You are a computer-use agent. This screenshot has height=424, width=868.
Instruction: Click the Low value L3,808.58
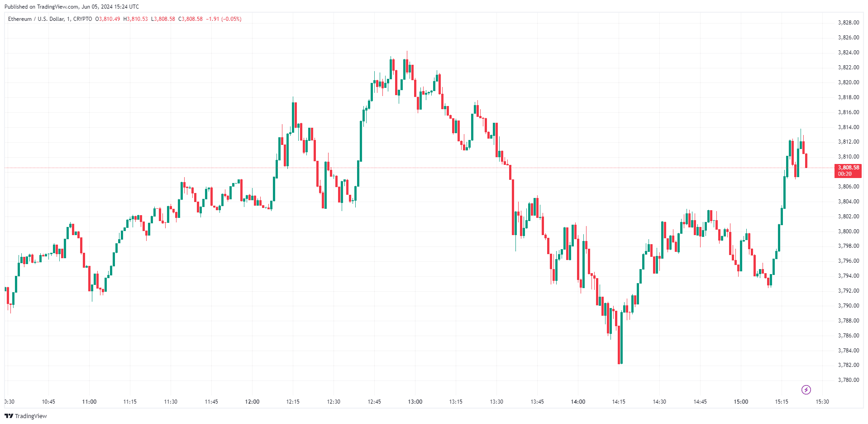[163, 19]
